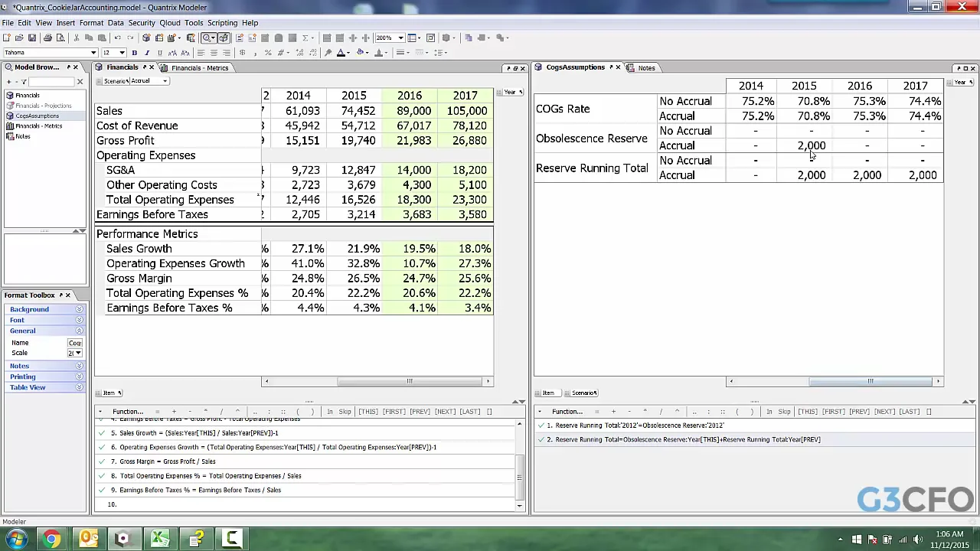This screenshot has width=980, height=551.
Task: Save the model using the floppy icon
Action: [x=32, y=37]
